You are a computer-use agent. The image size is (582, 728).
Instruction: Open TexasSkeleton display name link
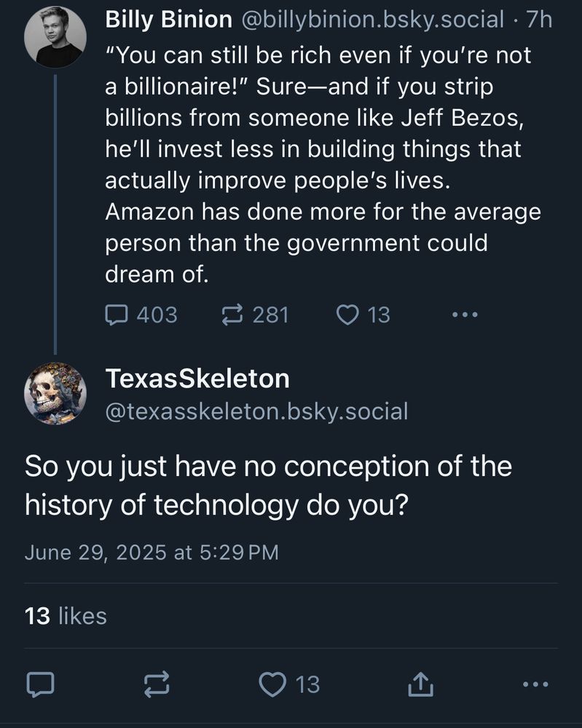pyautogui.click(x=197, y=379)
